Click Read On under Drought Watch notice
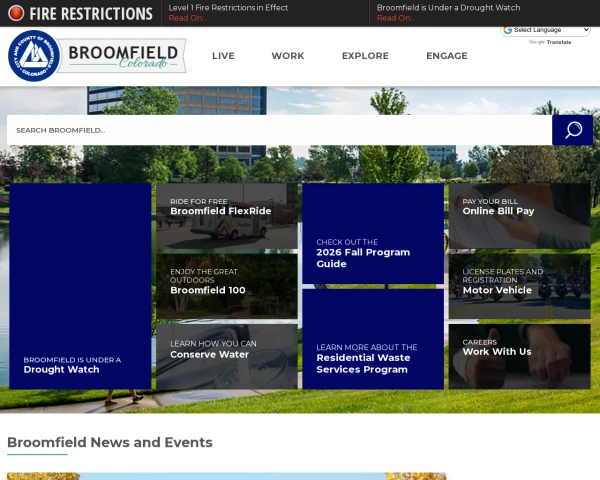The width and height of the screenshot is (600, 480). 395,18
